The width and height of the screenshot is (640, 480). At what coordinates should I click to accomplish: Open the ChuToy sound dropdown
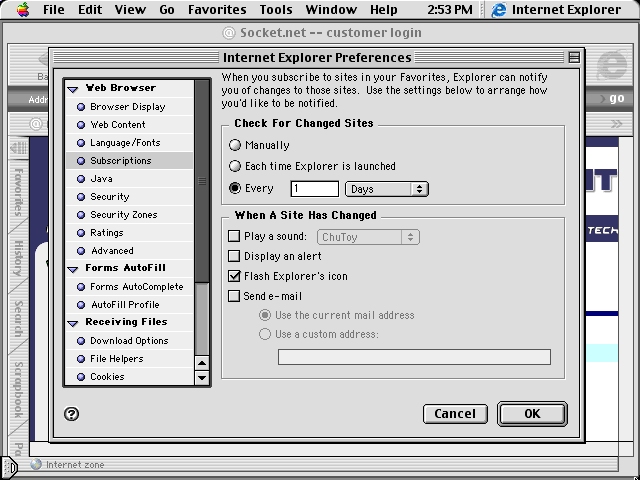(x=368, y=237)
